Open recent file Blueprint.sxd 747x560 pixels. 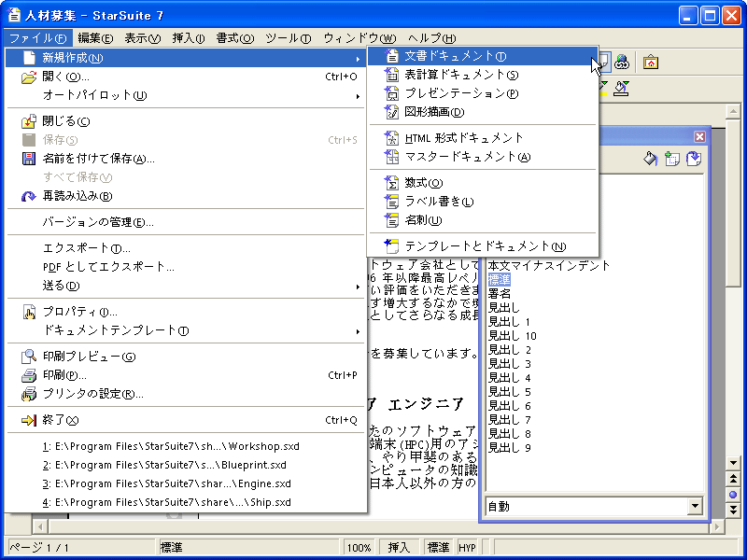click(x=186, y=465)
